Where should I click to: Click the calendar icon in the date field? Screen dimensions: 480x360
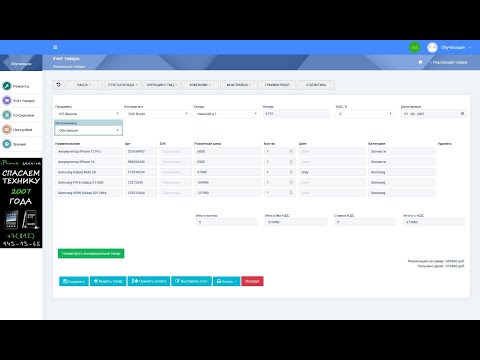point(462,114)
